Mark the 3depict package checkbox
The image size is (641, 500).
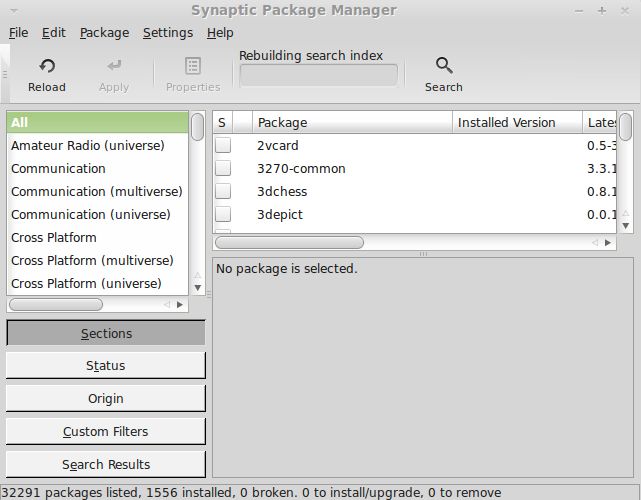223,214
